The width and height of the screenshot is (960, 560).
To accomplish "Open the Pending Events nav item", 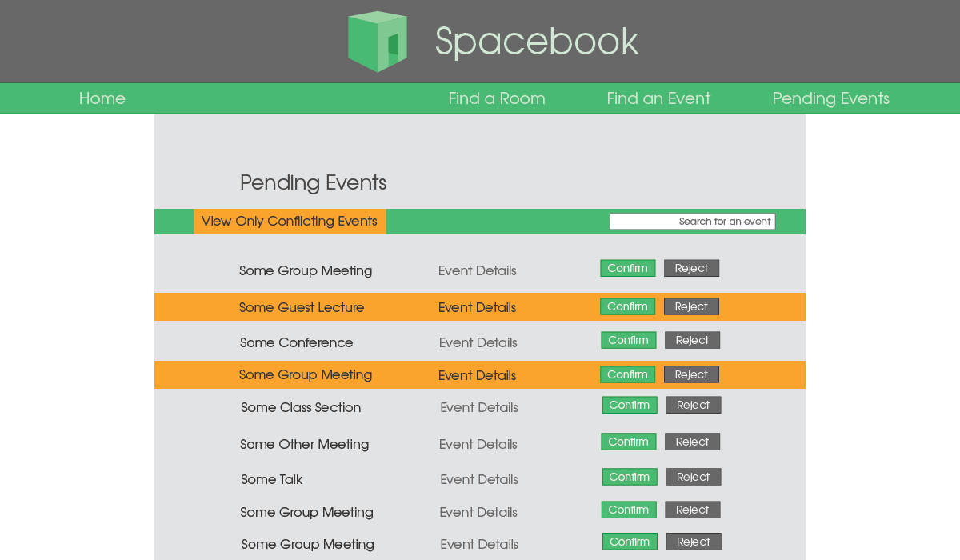I will pyautogui.click(x=830, y=98).
